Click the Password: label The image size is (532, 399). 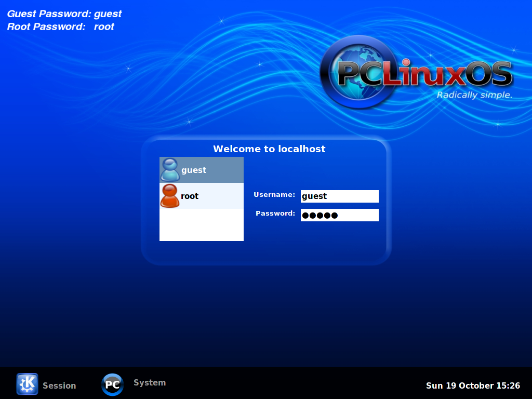pyautogui.click(x=275, y=214)
